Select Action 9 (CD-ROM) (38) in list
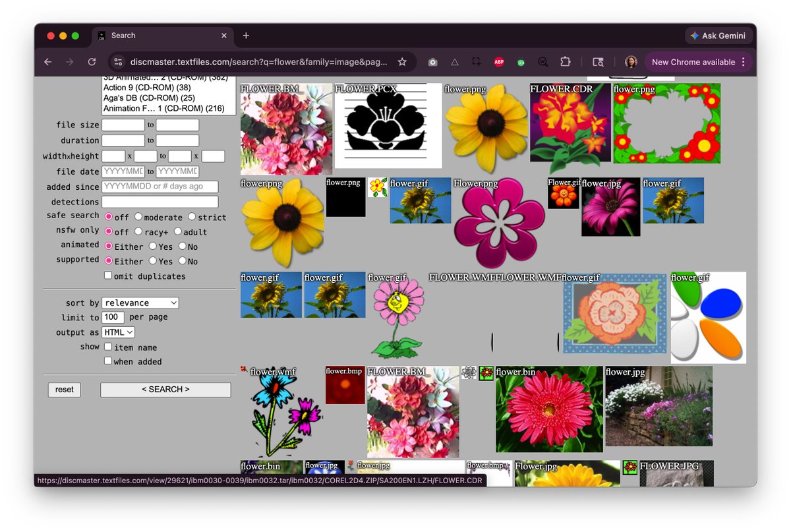 (147, 88)
